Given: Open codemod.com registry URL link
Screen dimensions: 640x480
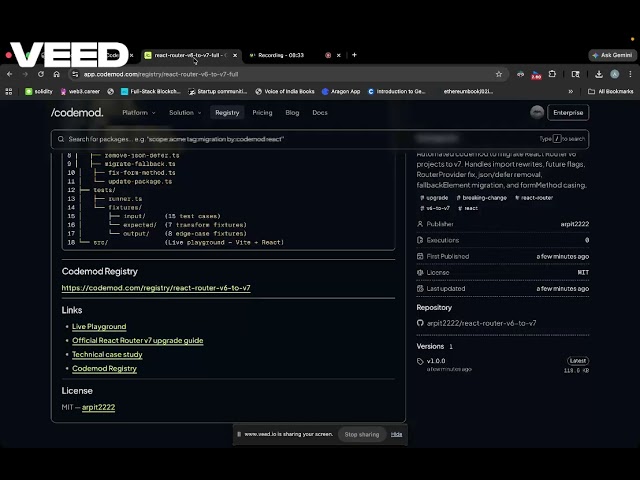Looking at the screenshot, I should click(156, 288).
